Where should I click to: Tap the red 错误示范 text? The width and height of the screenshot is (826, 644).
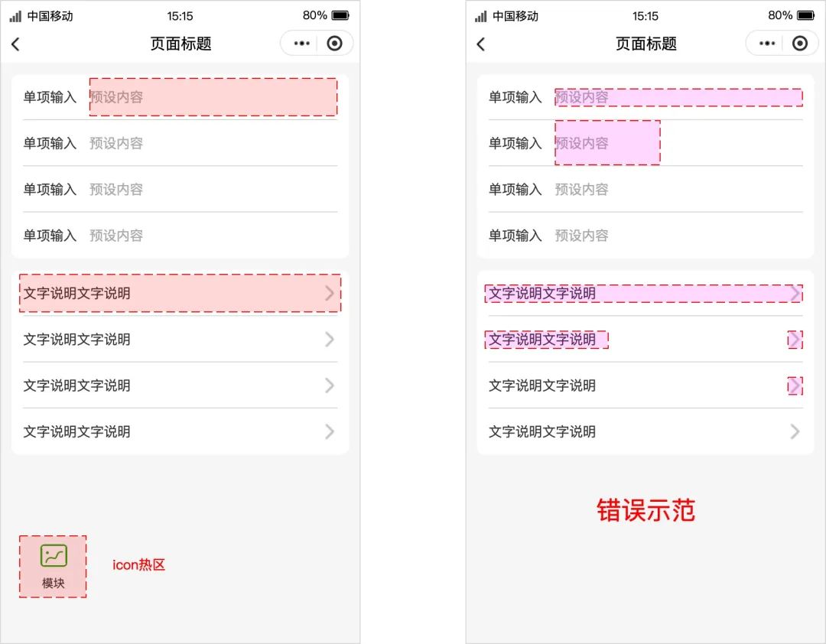click(x=644, y=511)
